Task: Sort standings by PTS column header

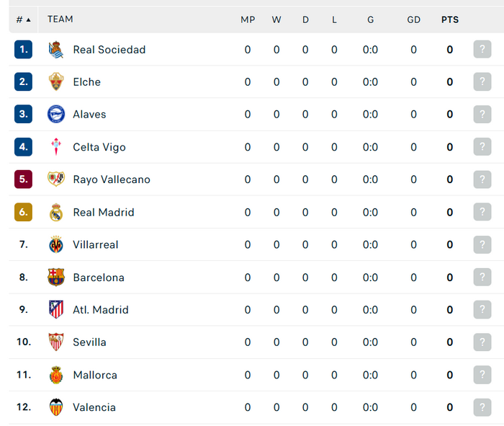Action: coord(450,20)
